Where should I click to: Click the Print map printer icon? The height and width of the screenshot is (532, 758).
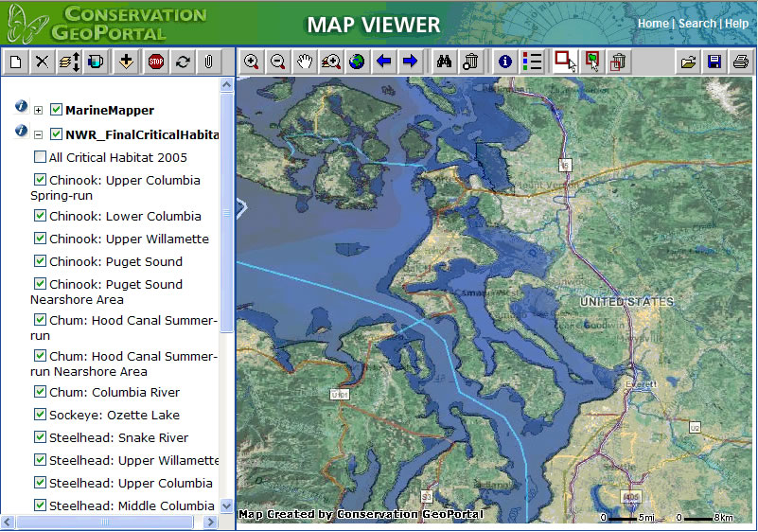pyautogui.click(x=741, y=62)
